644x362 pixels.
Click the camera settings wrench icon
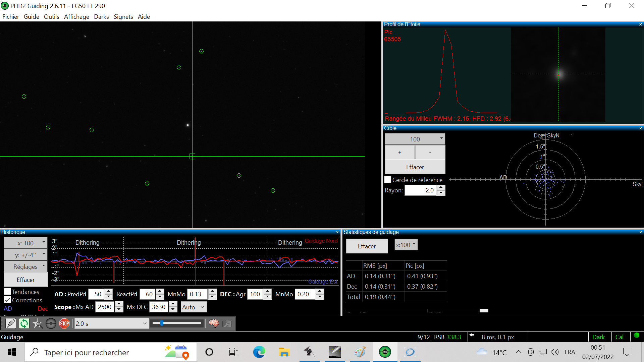click(x=227, y=323)
